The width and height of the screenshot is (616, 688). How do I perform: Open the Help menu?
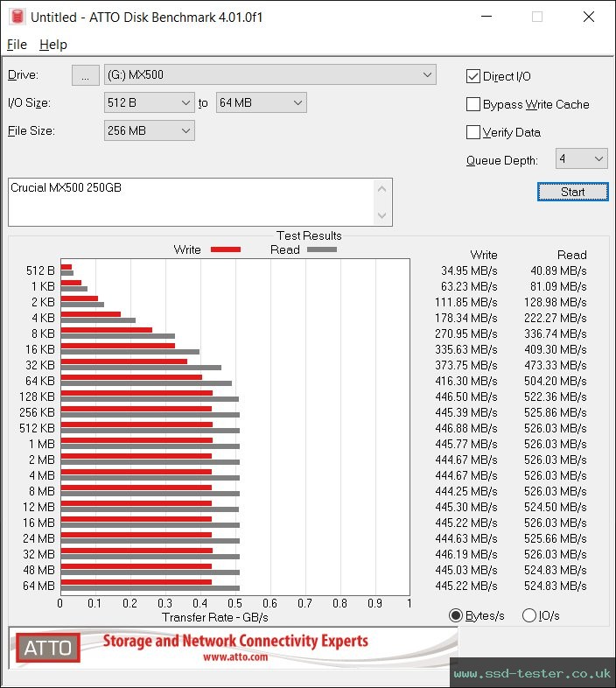[x=53, y=45]
